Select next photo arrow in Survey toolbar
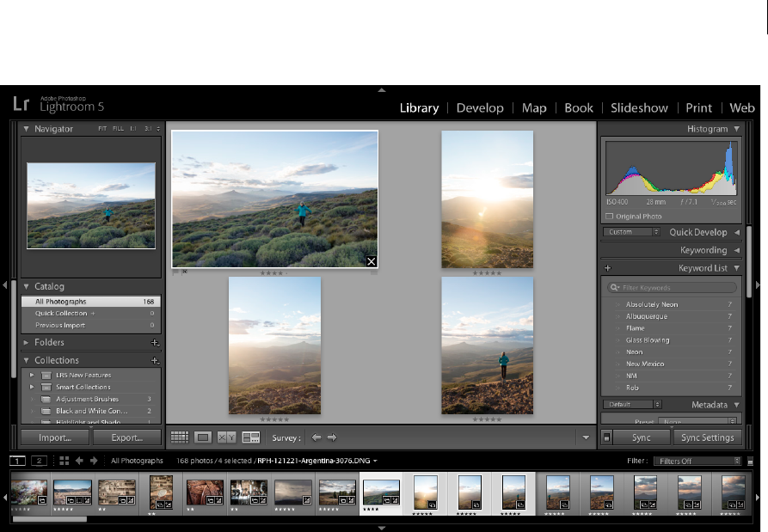 pos(332,437)
